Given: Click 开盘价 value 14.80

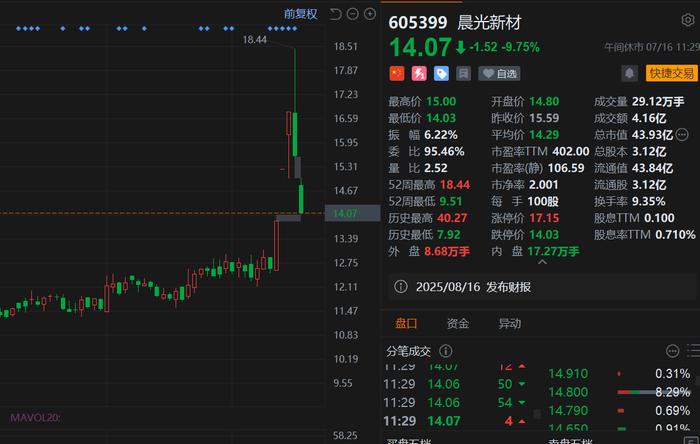Looking at the screenshot, I should coord(544,101).
